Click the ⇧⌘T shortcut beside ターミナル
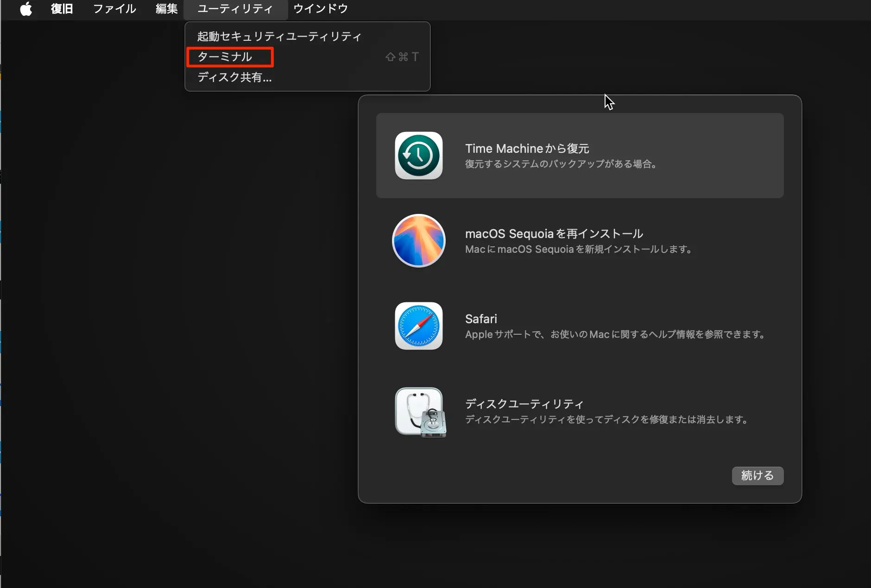871x588 pixels. [402, 57]
